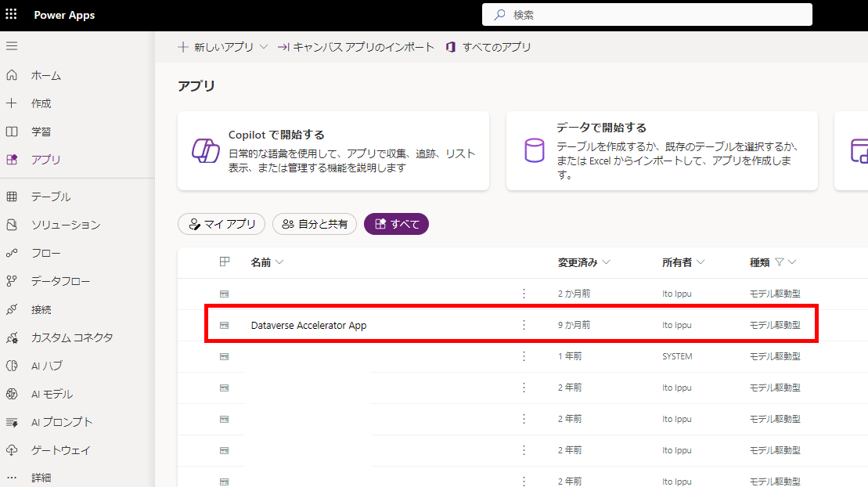Collapse the navigation pane with the hamburger icon

click(12, 45)
